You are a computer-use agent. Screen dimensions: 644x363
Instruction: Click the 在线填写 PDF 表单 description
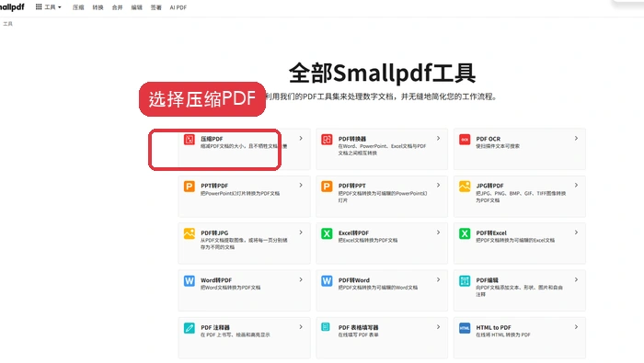(x=358, y=335)
